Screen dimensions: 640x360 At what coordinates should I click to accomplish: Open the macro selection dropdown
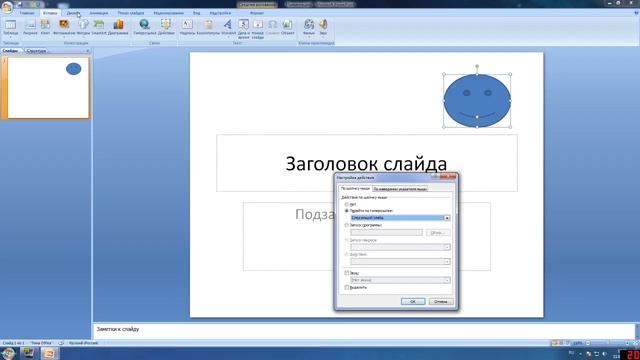(447, 247)
